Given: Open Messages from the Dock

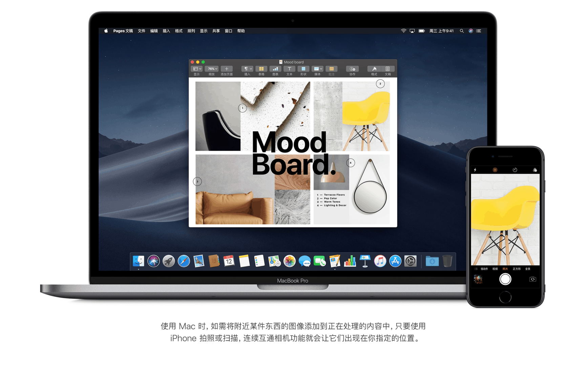Looking at the screenshot, I should [x=304, y=261].
